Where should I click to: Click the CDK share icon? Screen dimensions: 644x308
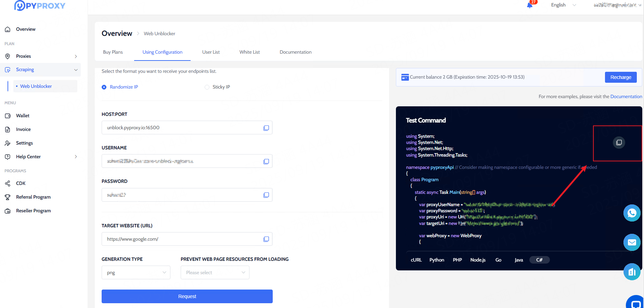click(x=8, y=184)
